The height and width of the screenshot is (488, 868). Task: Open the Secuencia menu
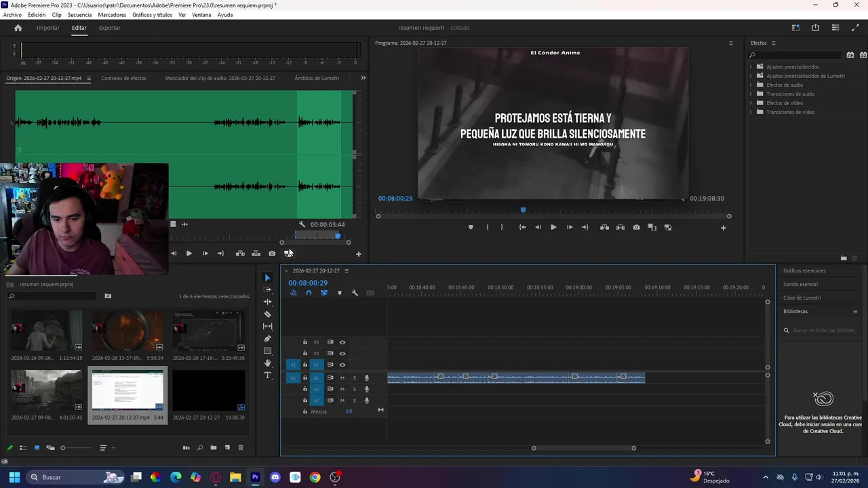click(79, 15)
